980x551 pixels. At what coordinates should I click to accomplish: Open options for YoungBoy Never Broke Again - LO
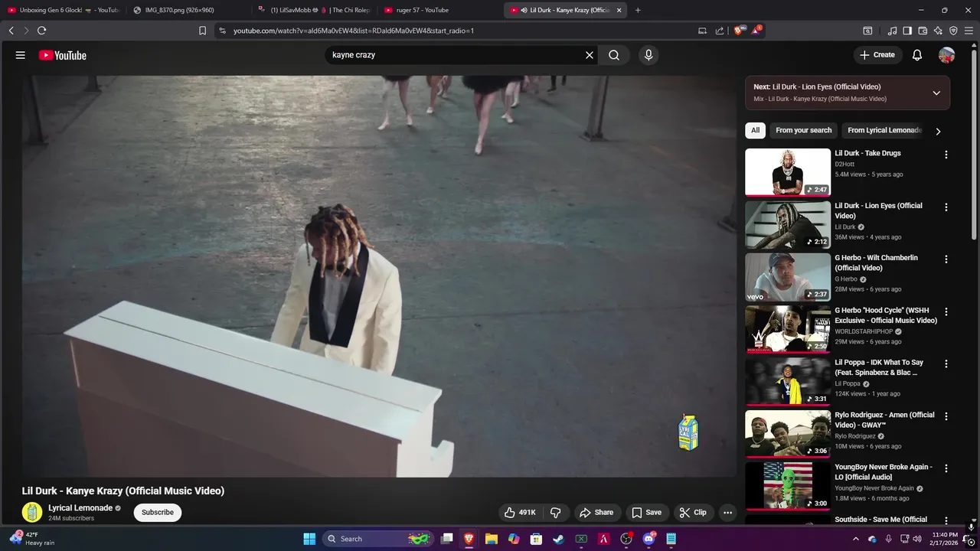click(x=946, y=468)
